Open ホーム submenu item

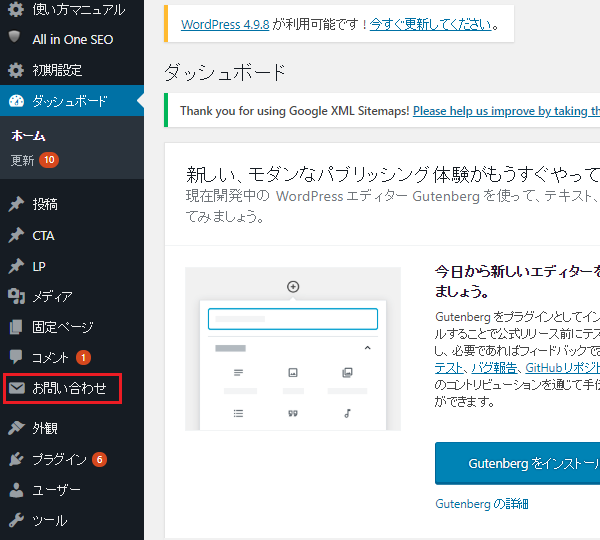click(x=28, y=135)
